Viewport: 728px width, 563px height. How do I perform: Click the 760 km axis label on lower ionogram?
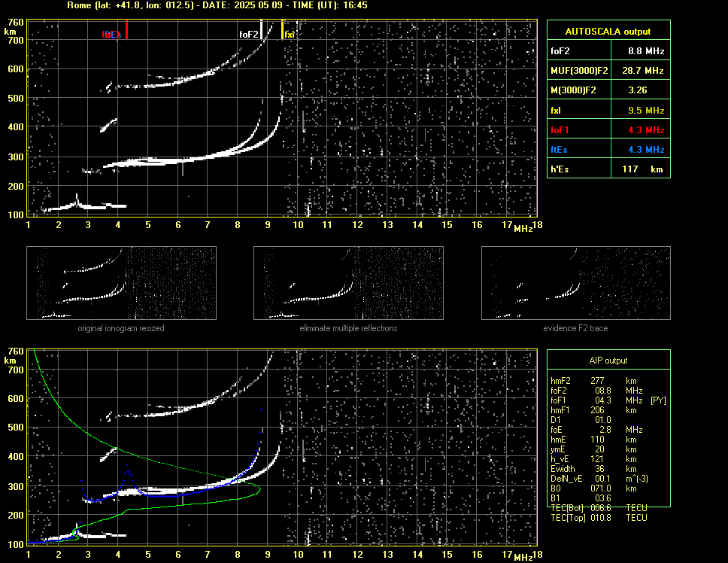pos(16,351)
